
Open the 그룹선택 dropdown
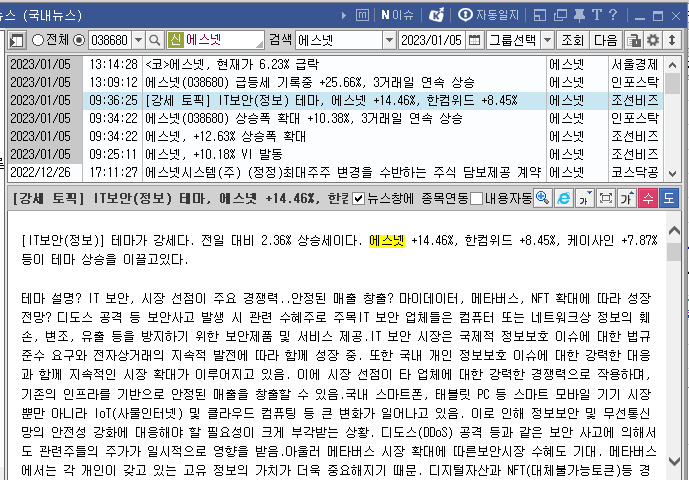click(548, 40)
